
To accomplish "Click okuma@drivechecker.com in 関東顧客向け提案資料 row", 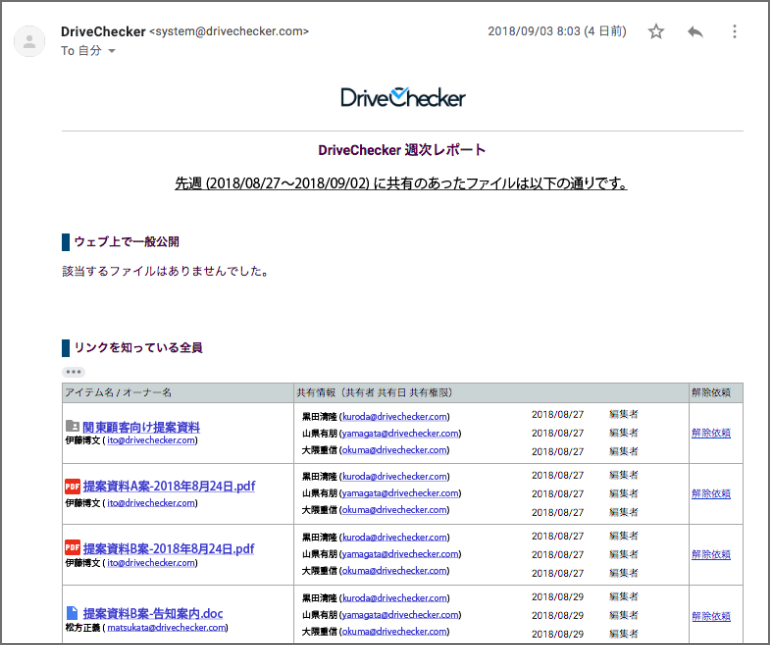I will [395, 450].
